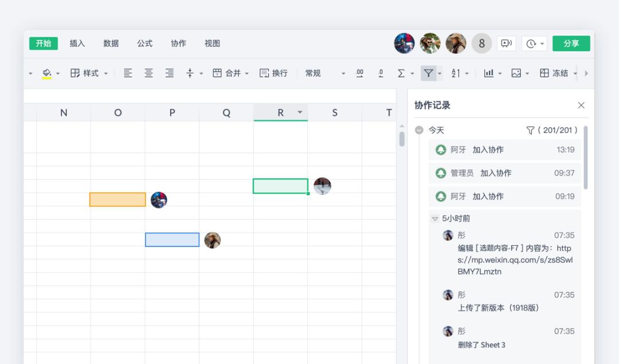The image size is (619, 364).
Task: Click the blue highlighted cell in column P
Action: coord(172,240)
